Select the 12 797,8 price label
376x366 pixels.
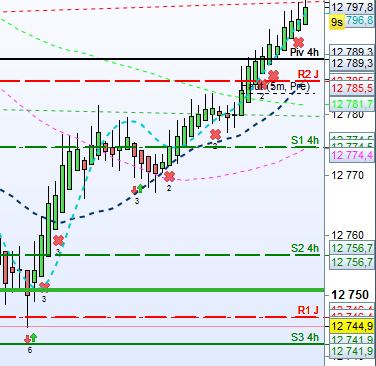pos(352,7)
